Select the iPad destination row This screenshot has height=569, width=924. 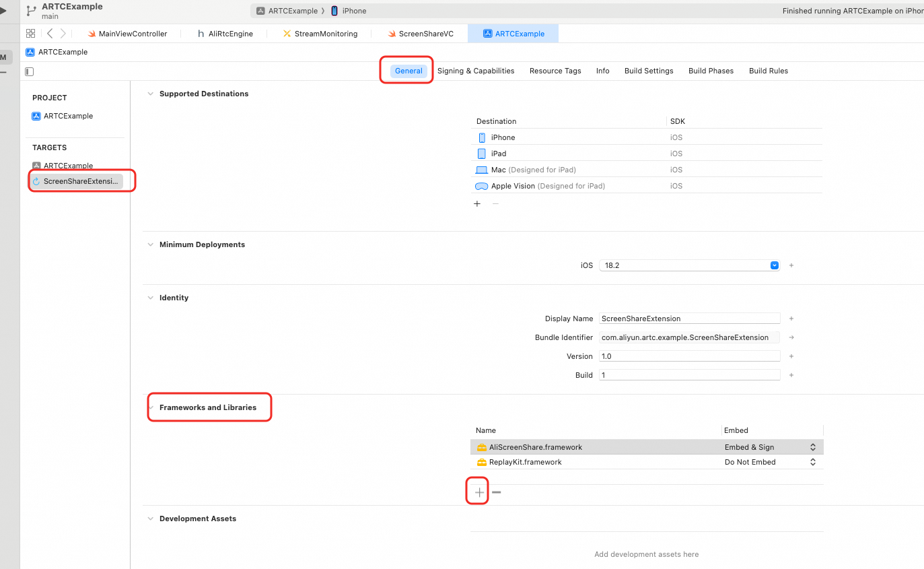pyautogui.click(x=646, y=154)
